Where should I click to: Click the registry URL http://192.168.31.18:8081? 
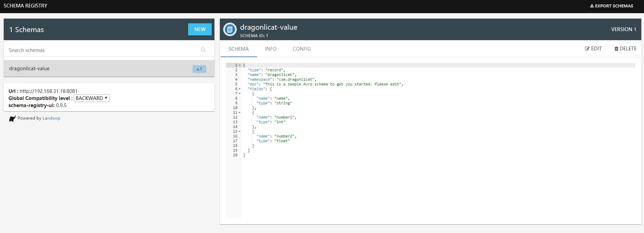coord(49,91)
